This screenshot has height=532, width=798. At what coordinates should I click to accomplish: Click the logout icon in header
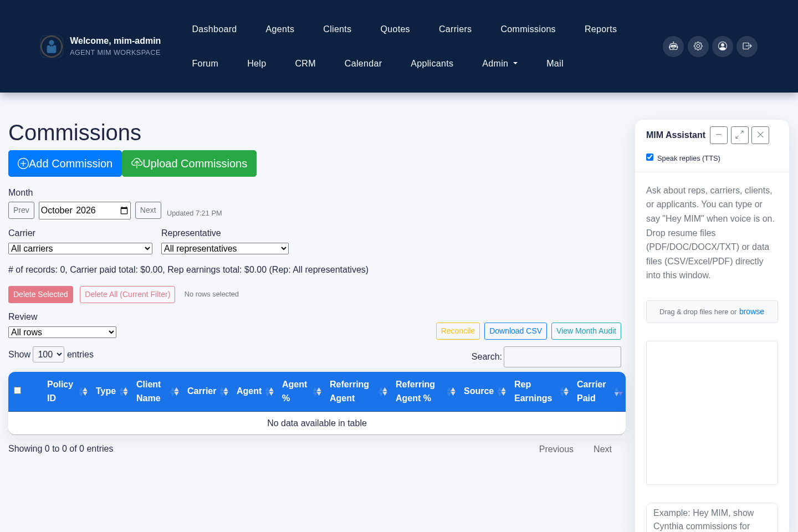coord(747,46)
